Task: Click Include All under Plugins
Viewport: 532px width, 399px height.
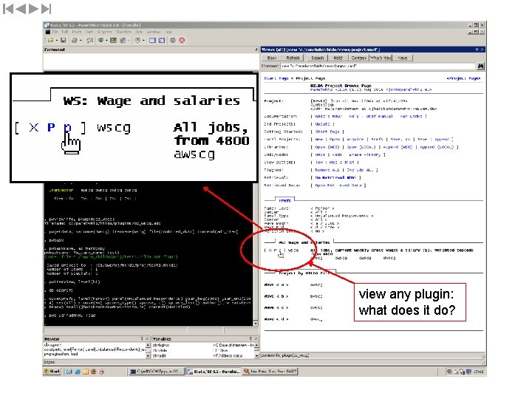Action: pos(360,170)
